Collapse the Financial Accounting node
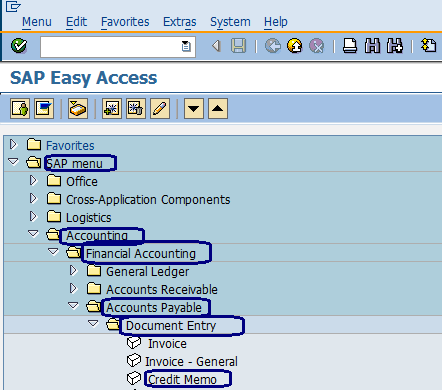This screenshot has height=390, width=442. pyautogui.click(x=53, y=252)
